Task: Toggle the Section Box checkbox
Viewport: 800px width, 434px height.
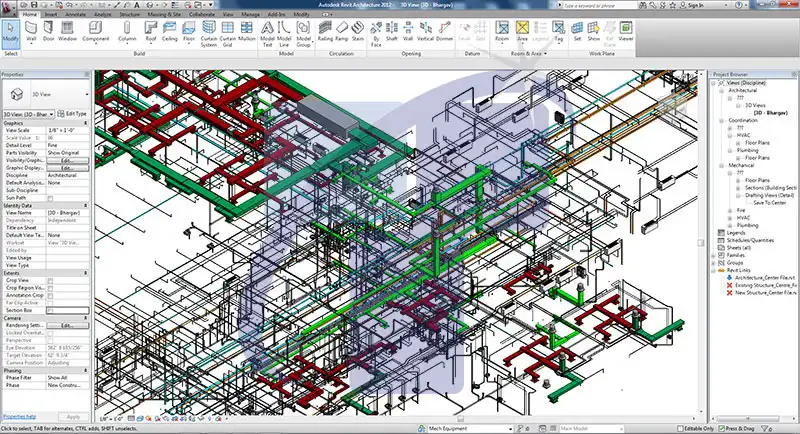Action: [51, 309]
